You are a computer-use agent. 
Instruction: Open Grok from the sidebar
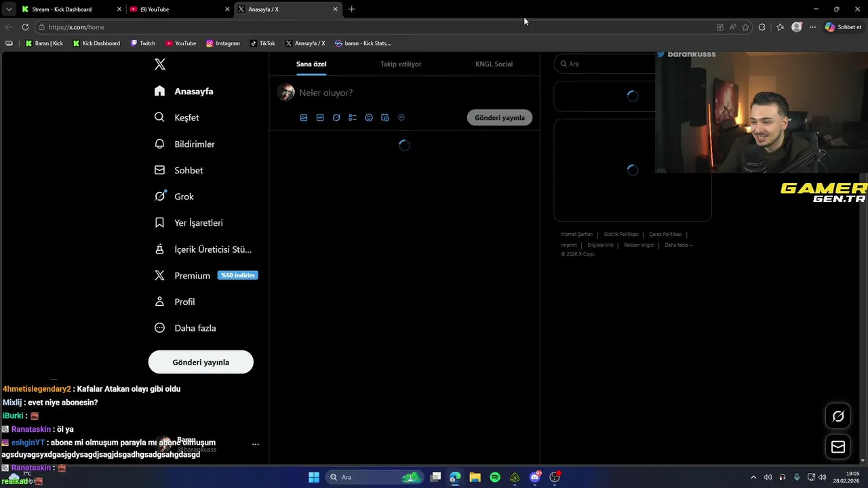pos(174,197)
